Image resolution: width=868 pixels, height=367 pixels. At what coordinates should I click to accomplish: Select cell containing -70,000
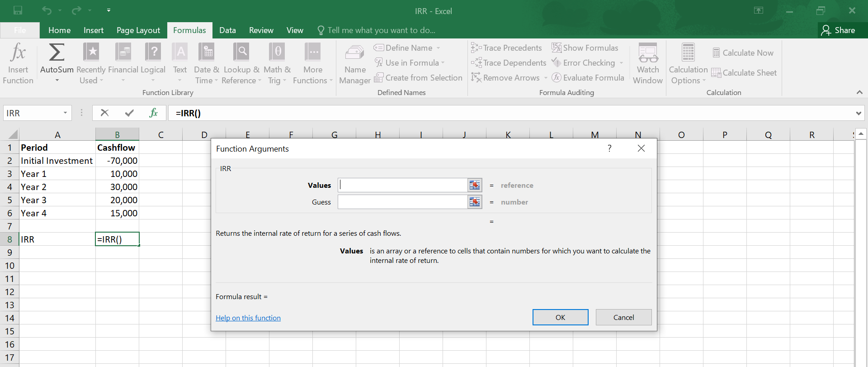point(117,161)
